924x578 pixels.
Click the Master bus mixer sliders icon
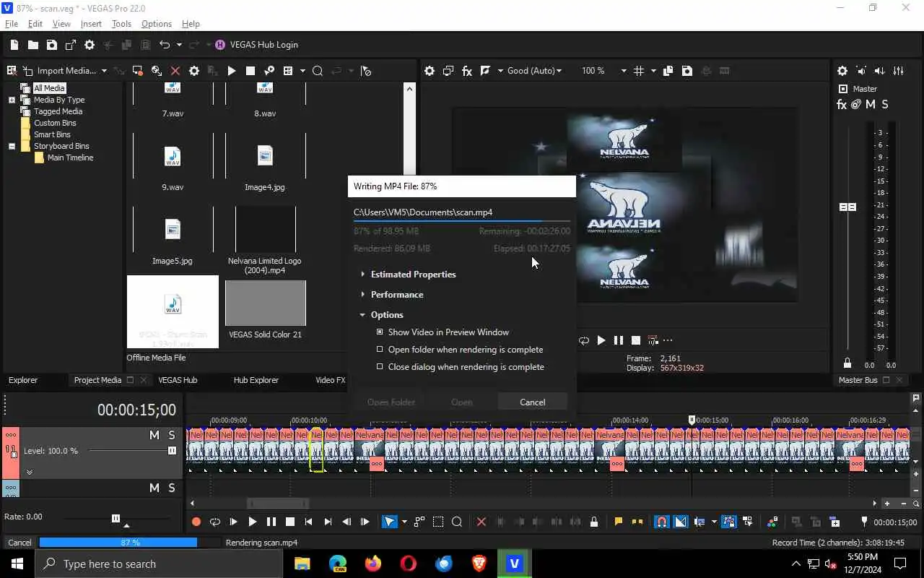(899, 71)
